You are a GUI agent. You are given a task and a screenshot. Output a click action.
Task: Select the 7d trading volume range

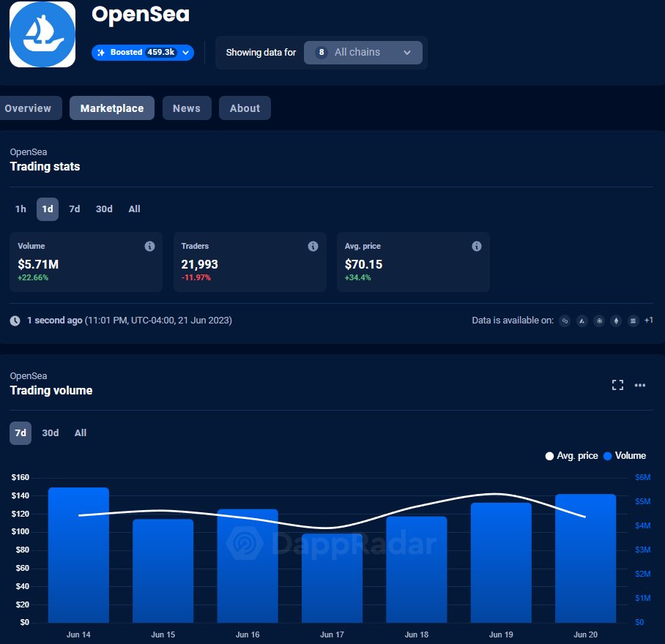point(21,433)
